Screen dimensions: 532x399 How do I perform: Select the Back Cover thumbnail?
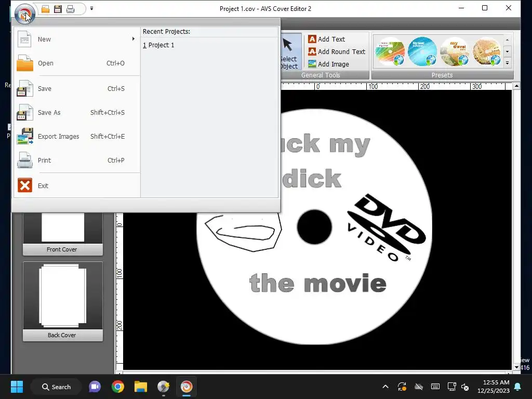[63, 301]
